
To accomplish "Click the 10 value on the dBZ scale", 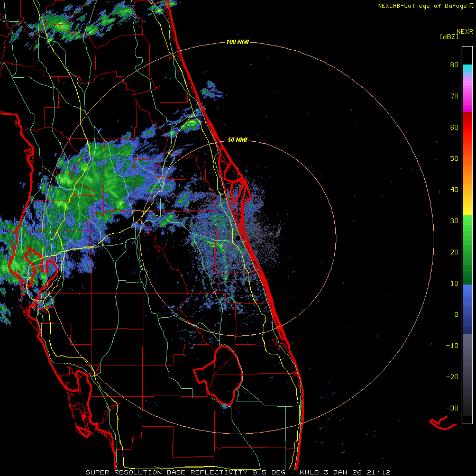I will click(454, 283).
